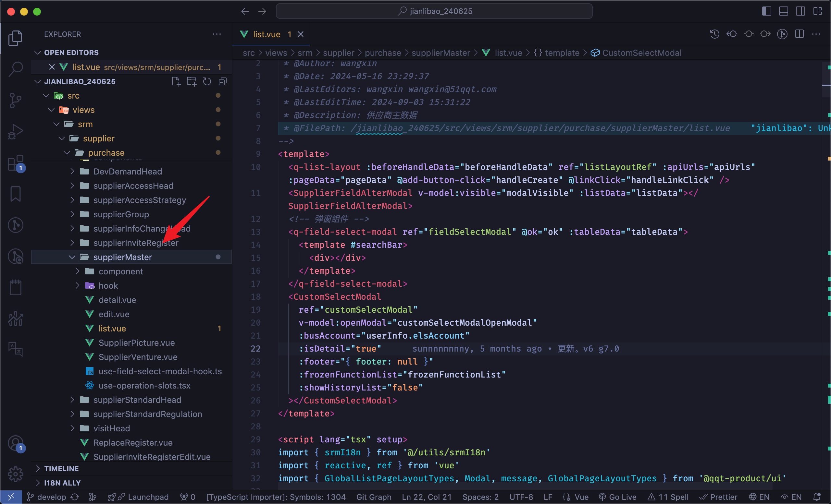
Task: Open the notepad icon in activity bar
Action: pyautogui.click(x=15, y=287)
